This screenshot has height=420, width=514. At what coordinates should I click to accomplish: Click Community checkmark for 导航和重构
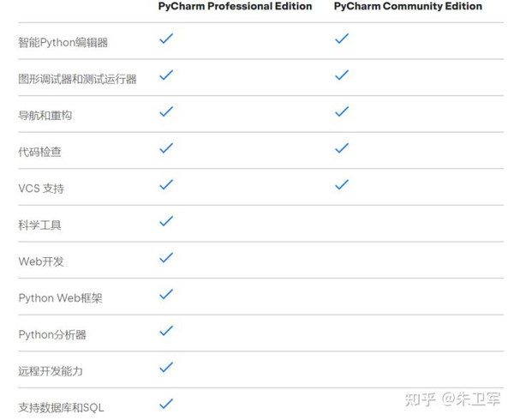point(342,111)
